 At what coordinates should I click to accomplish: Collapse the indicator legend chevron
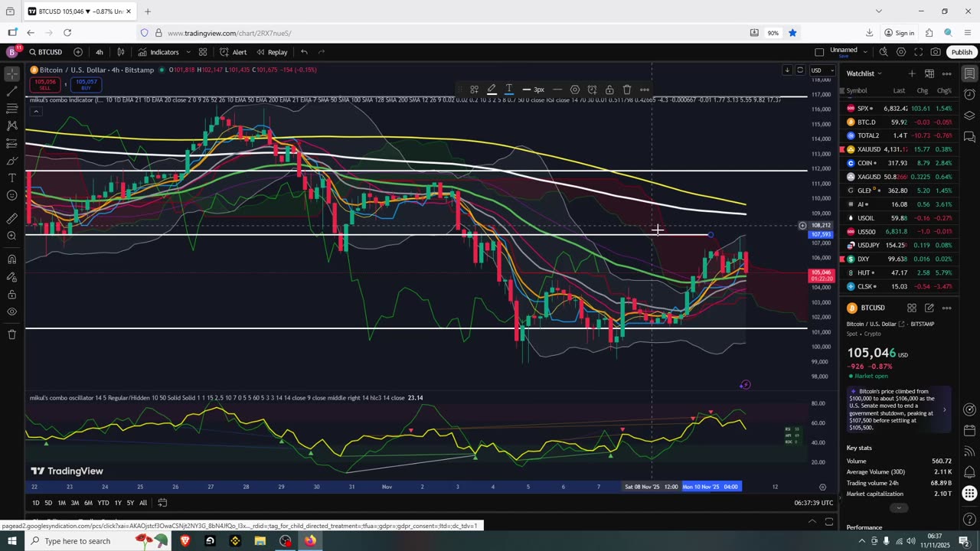(x=35, y=112)
